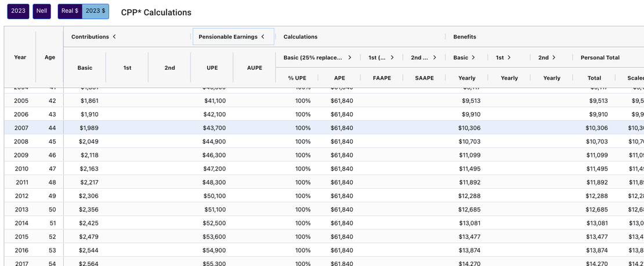The width and height of the screenshot is (644, 266).
Task: Collapse the Contributions column group chevron
Action: [x=114, y=37]
